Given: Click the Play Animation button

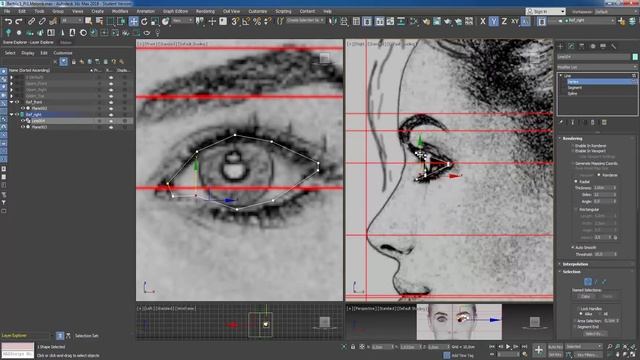Looking at the screenshot, I should (508, 347).
